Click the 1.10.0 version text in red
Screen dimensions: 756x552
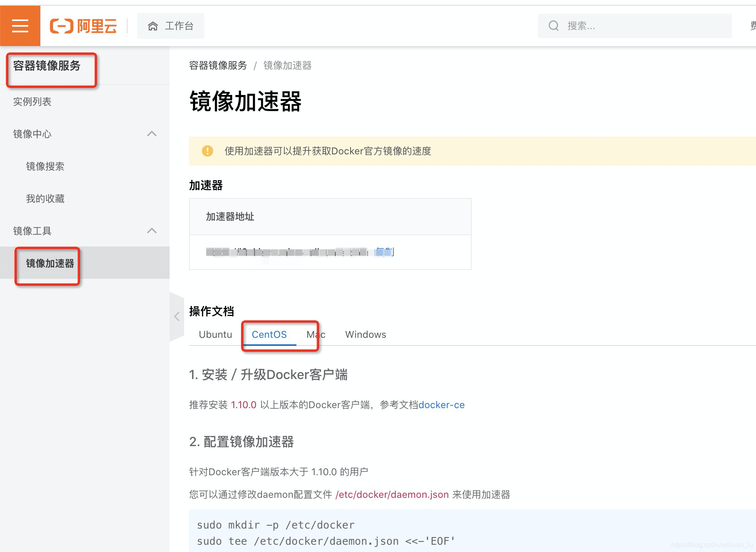(244, 405)
